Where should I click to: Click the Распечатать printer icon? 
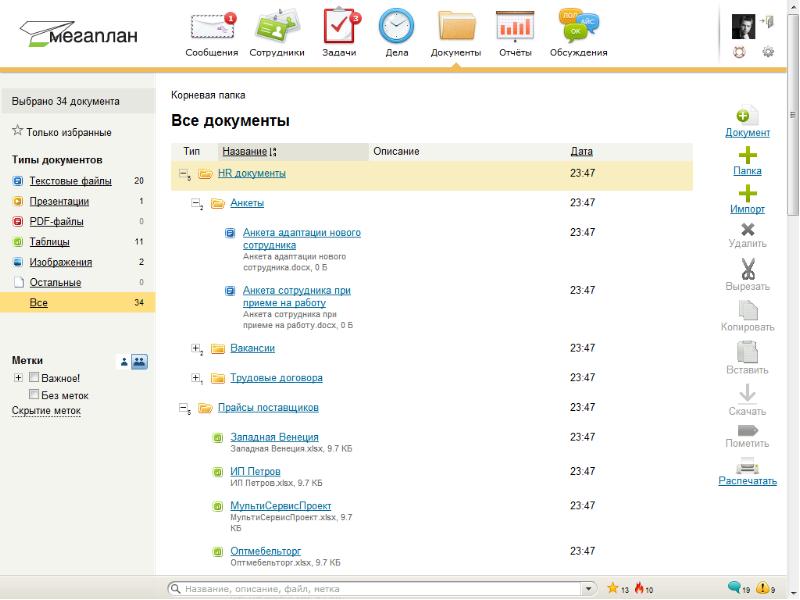[747, 465]
